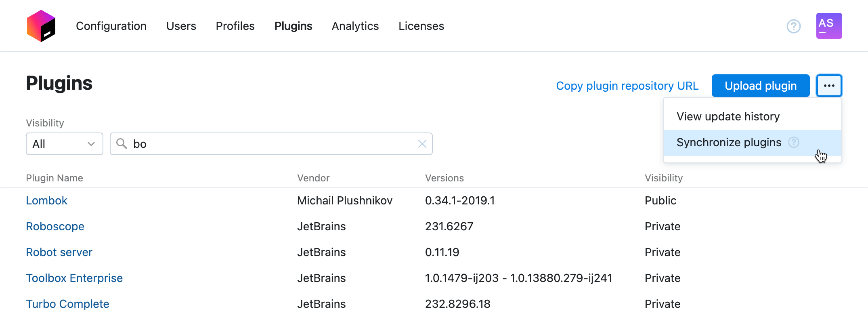Navigate to the Licenses tab
868x324 pixels.
click(421, 26)
